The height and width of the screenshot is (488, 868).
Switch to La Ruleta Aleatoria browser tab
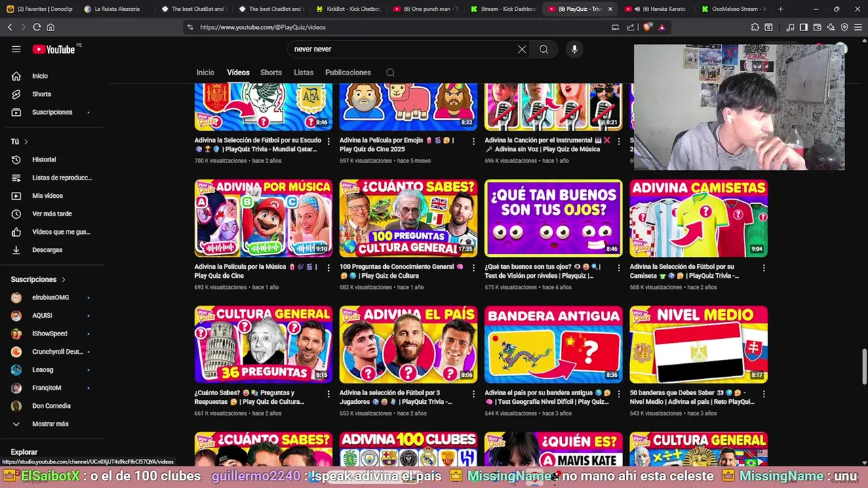(116, 9)
